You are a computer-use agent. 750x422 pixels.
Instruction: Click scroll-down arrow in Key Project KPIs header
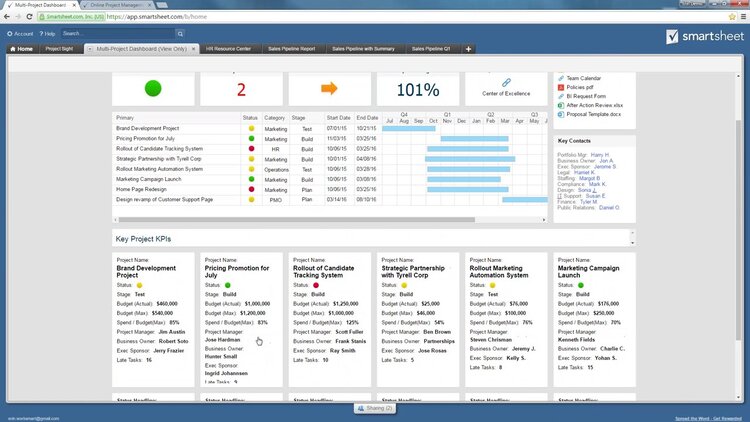pyautogui.click(x=632, y=243)
